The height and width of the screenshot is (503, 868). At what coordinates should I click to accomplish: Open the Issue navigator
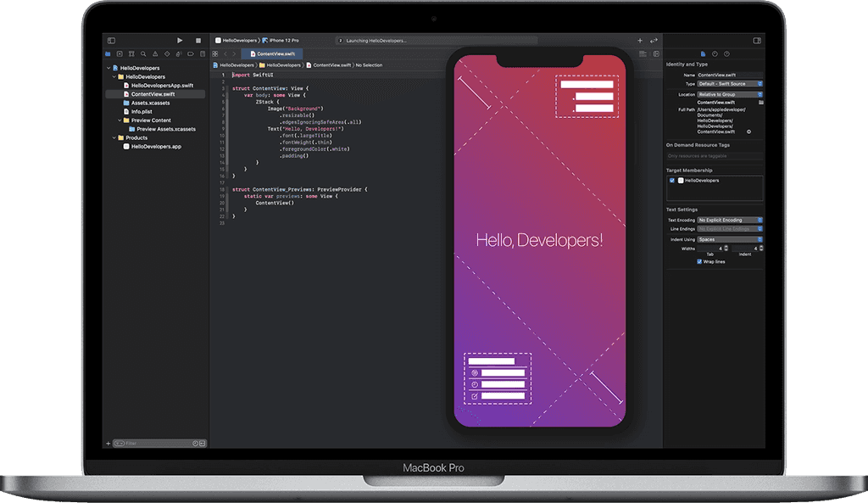click(156, 53)
